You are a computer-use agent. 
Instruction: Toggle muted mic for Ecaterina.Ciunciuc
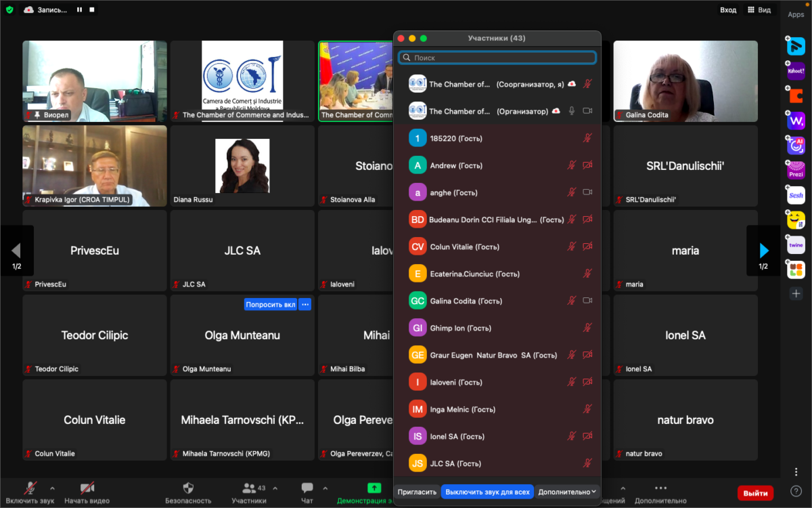point(587,274)
